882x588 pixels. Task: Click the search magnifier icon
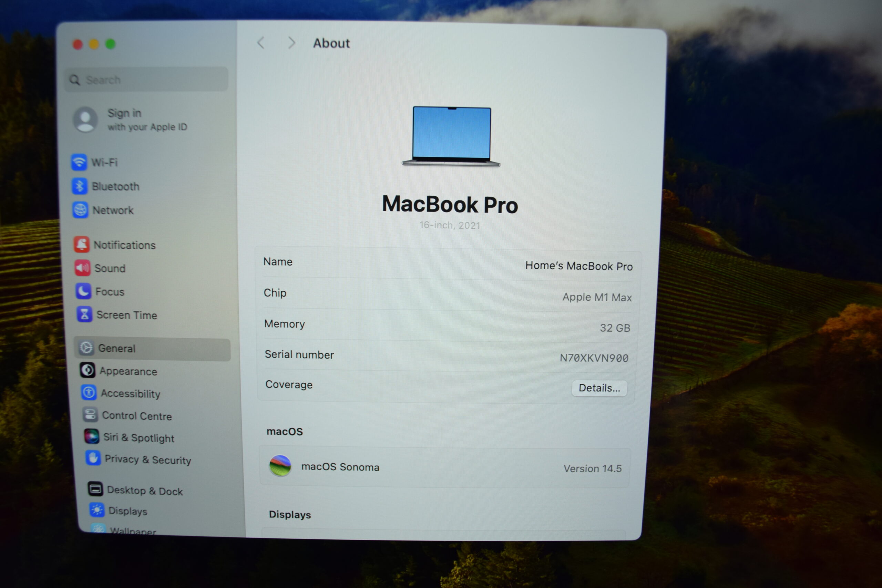click(x=75, y=80)
